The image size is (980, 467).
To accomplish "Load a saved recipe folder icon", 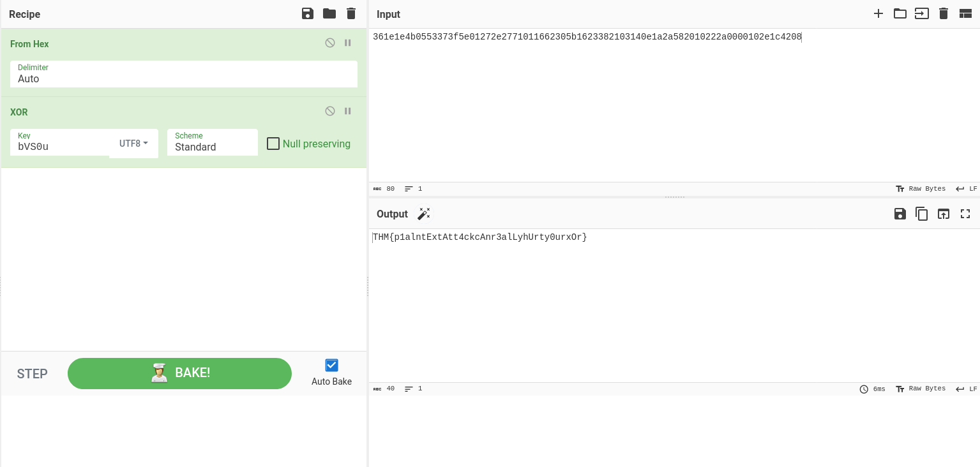I will (329, 14).
